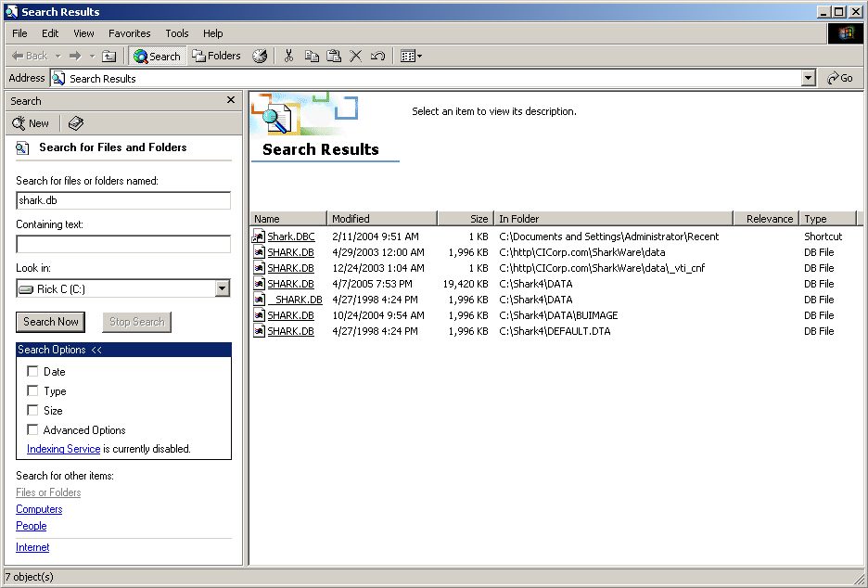Sort results by In Folder column header
The width and height of the screenshot is (868, 588).
(x=613, y=218)
